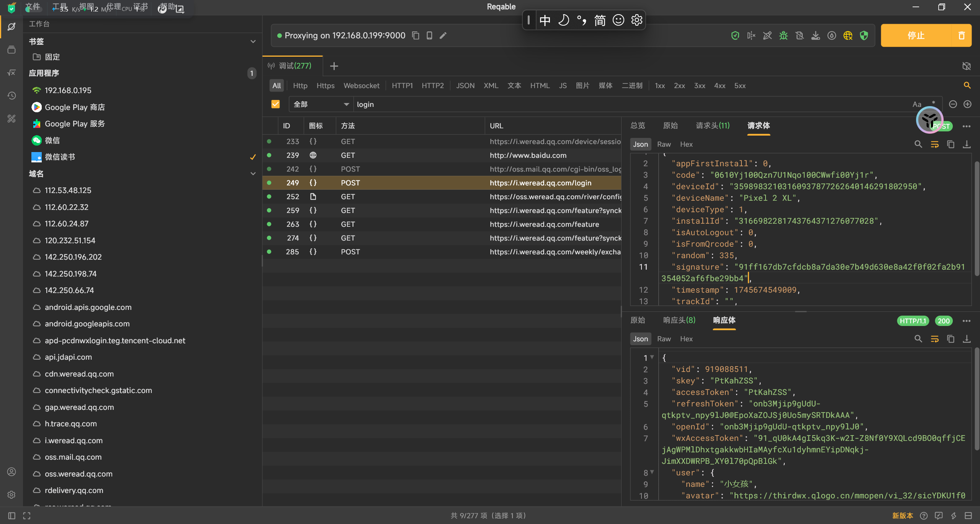Collapse the 域名 section
Viewport: 980px width, 524px height.
point(253,174)
